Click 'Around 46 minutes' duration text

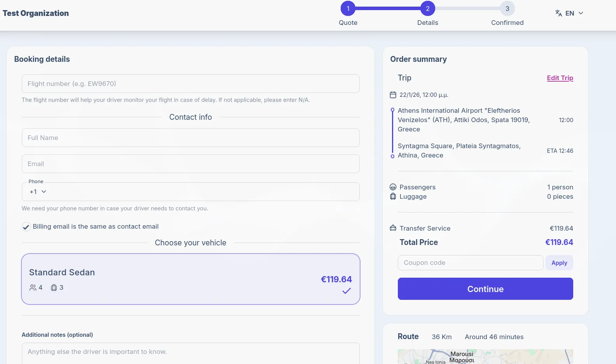[x=494, y=337]
